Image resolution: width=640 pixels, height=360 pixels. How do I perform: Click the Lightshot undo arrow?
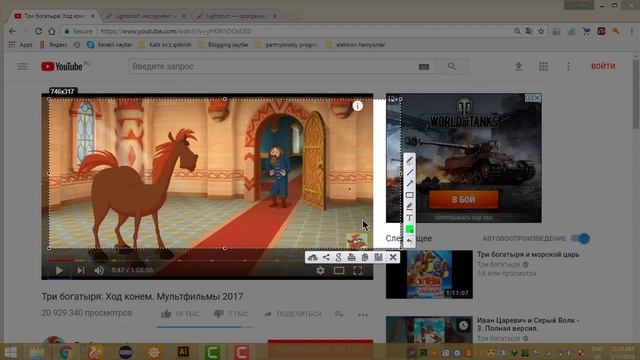pos(409,241)
